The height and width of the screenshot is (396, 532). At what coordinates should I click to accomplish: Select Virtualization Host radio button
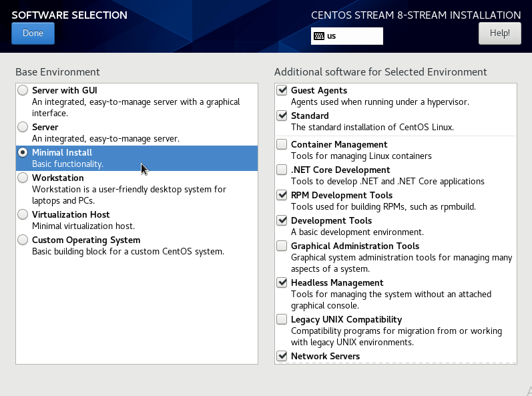point(23,214)
